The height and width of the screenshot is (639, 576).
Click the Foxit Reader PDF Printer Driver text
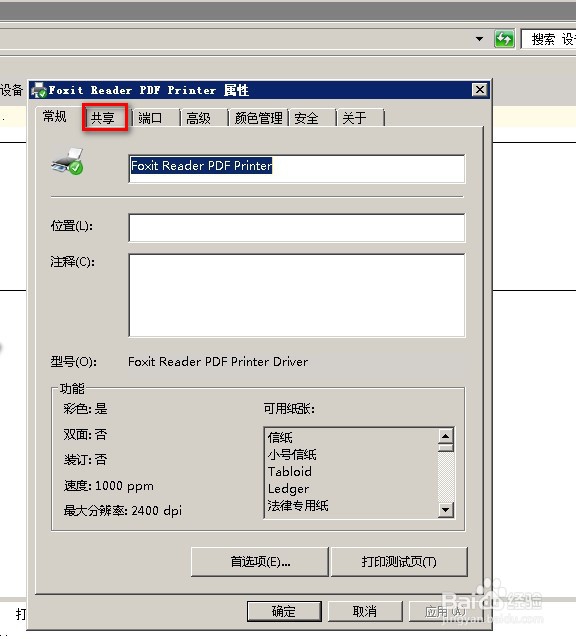click(x=218, y=361)
